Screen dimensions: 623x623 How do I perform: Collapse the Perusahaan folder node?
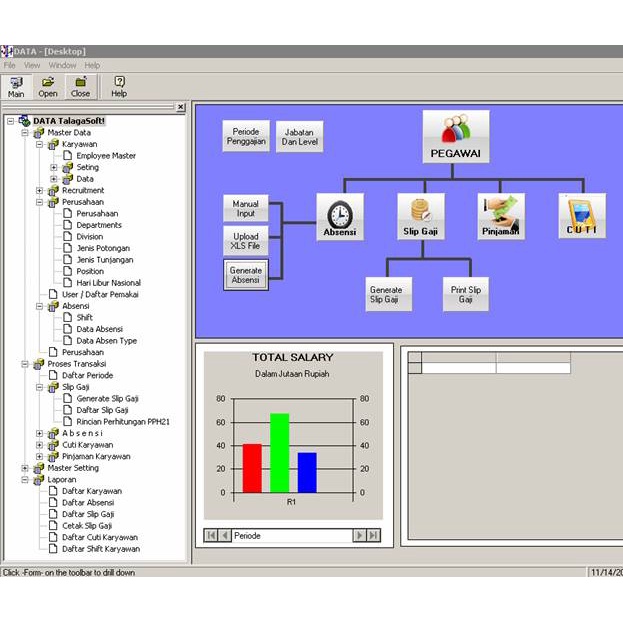click(39, 202)
